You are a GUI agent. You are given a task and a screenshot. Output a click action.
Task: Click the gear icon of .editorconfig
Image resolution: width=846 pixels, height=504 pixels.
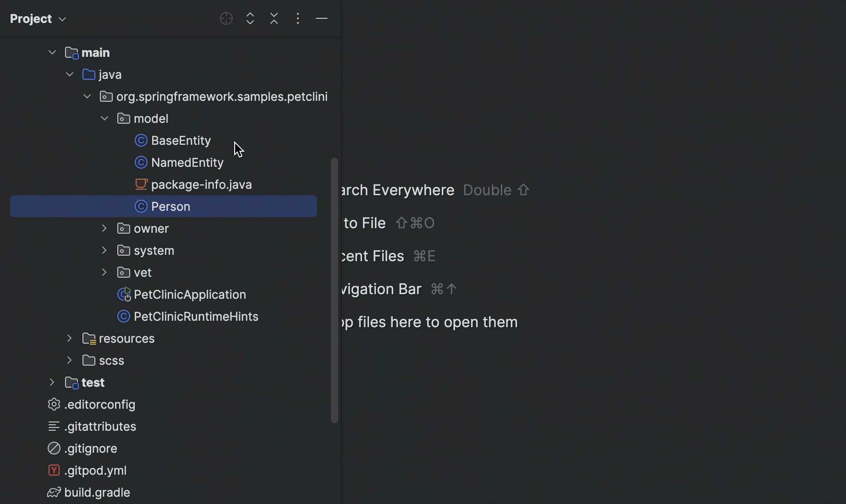tap(53, 405)
